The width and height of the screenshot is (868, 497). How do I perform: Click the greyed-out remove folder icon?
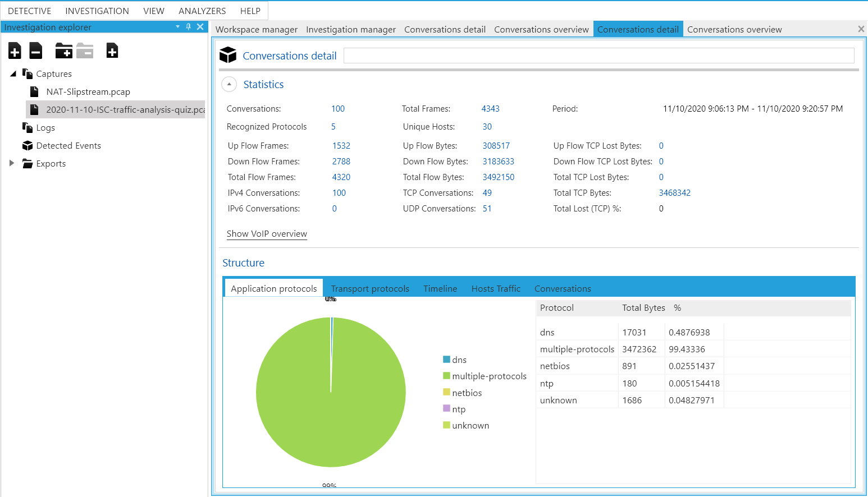coord(85,51)
